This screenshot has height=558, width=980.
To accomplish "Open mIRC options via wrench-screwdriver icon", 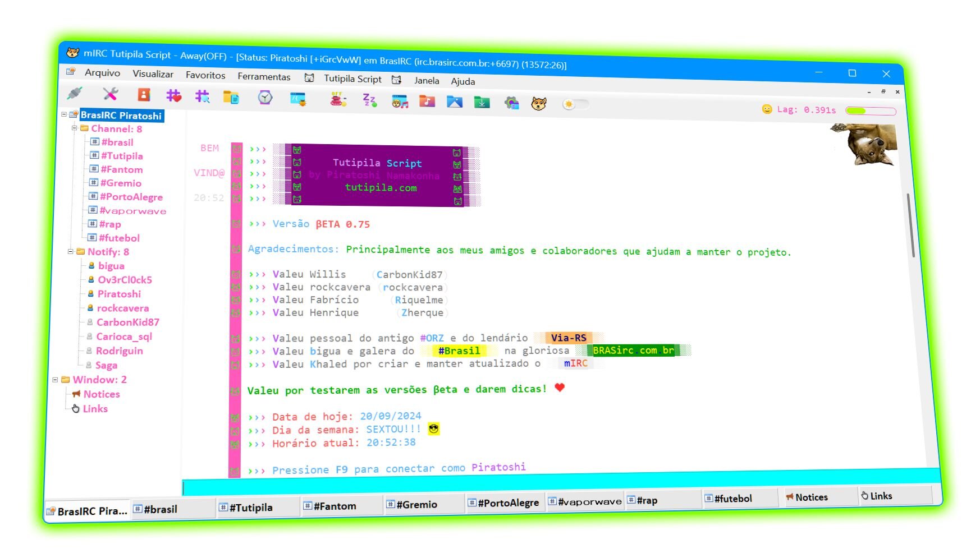I will (110, 94).
